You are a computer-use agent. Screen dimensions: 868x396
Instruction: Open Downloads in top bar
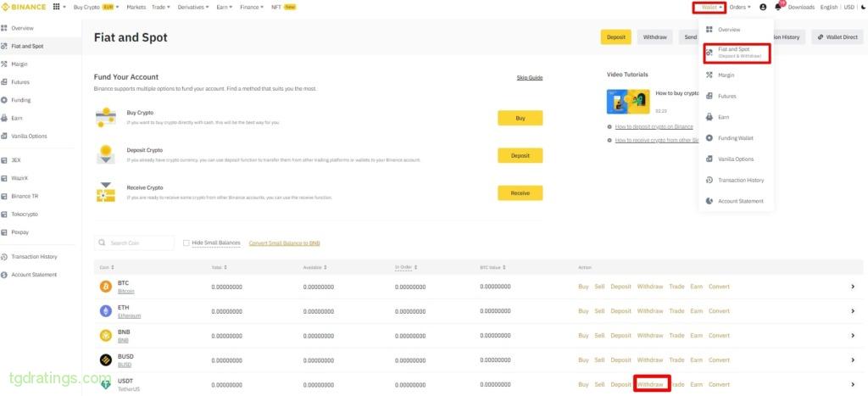[x=801, y=7]
